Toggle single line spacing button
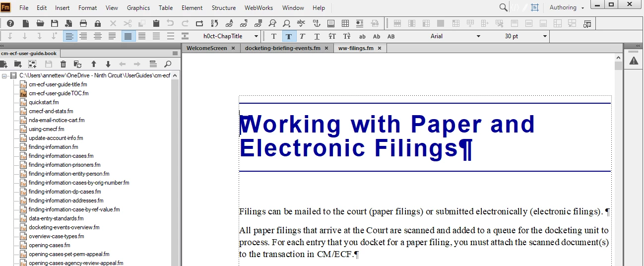The height and width of the screenshot is (266, 644). (128, 36)
